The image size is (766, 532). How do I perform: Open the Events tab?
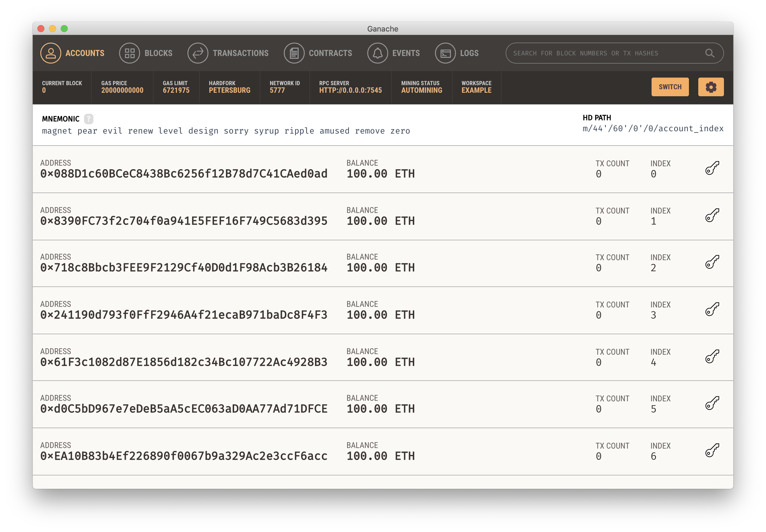pos(394,53)
